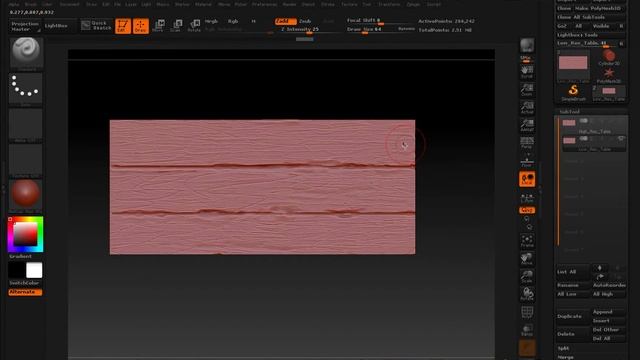Select the PolyMesh3D star tool icon
Image resolution: width=640 pixels, height=360 pixels.
(609, 75)
